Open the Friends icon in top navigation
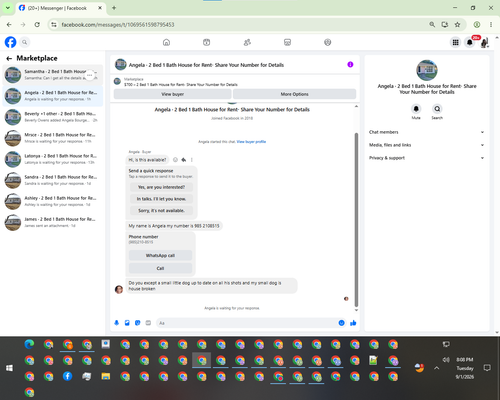The width and height of the screenshot is (500, 400). click(x=247, y=42)
